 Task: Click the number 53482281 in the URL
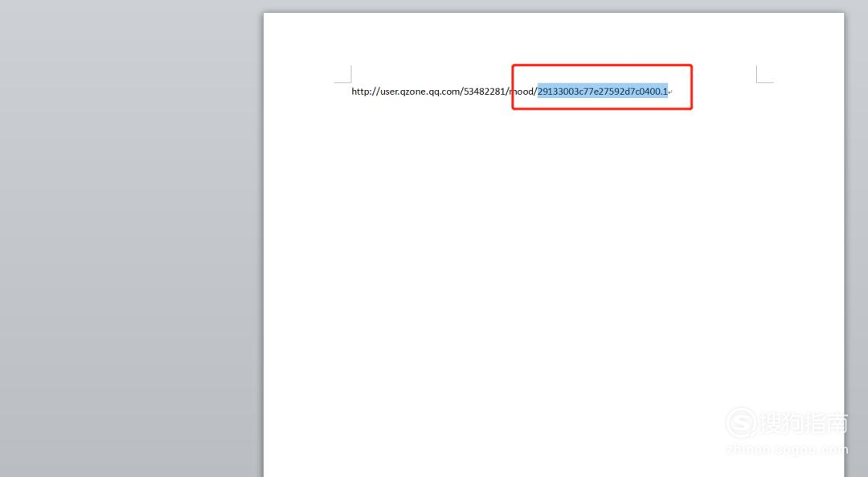point(485,92)
